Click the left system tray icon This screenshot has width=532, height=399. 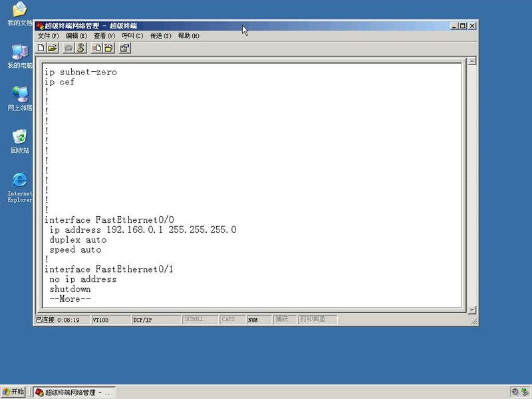[x=515, y=392]
